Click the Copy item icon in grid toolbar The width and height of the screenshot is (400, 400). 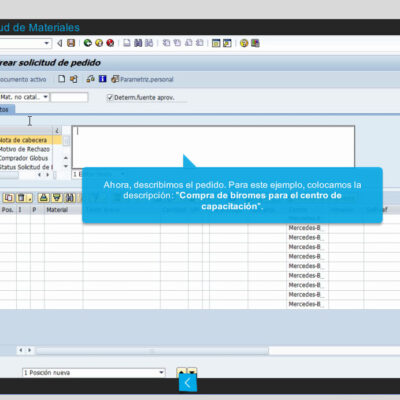[9, 198]
